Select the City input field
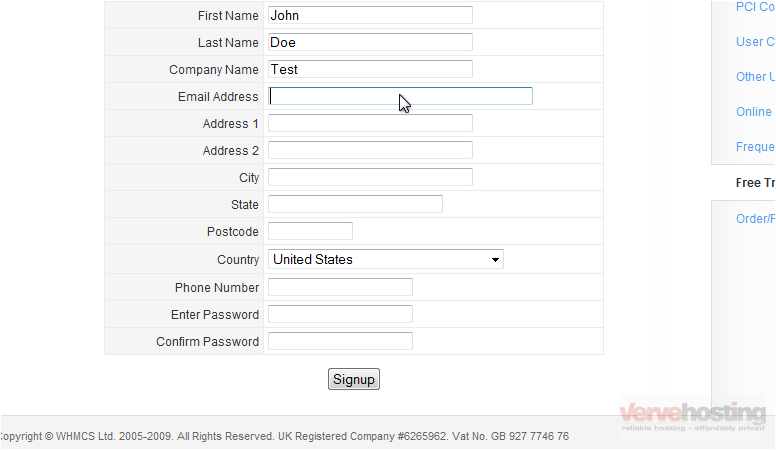This screenshot has height=450, width=776. [370, 177]
